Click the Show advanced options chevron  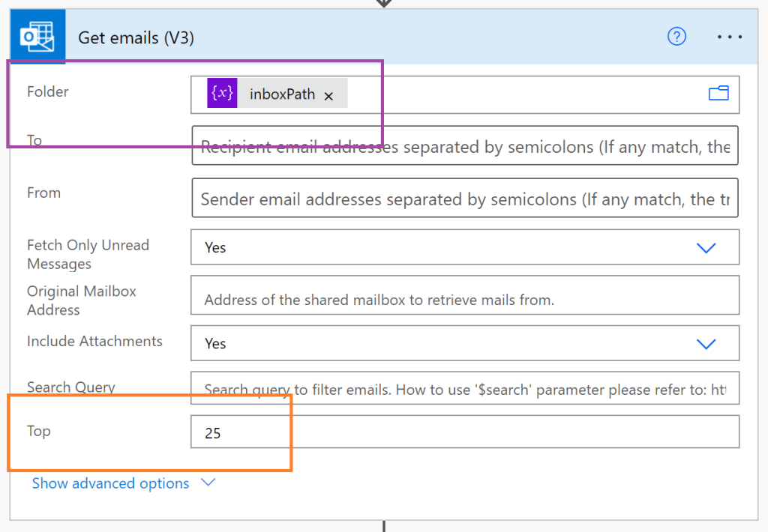pos(208,483)
